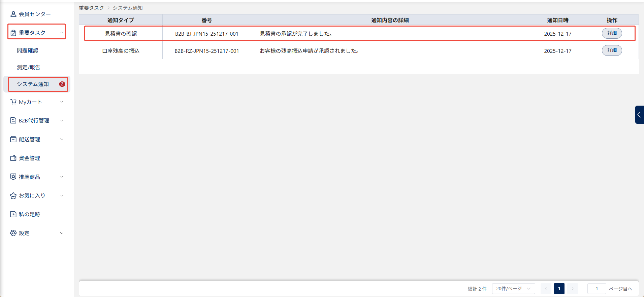644x297 pixels.
Task: Click 詳細 button for 口座残高の振込 row
Action: pos(612,50)
